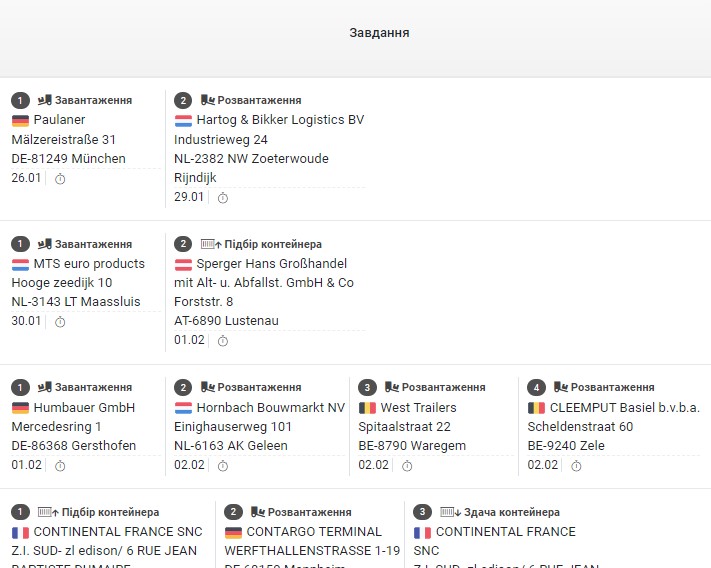Click Завантаження label above Humbauer GmbH
Screen dimensions: 711x568
pos(93,387)
